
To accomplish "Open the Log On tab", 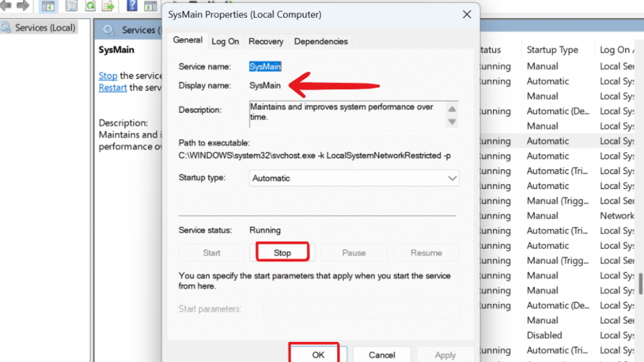I will coord(225,41).
